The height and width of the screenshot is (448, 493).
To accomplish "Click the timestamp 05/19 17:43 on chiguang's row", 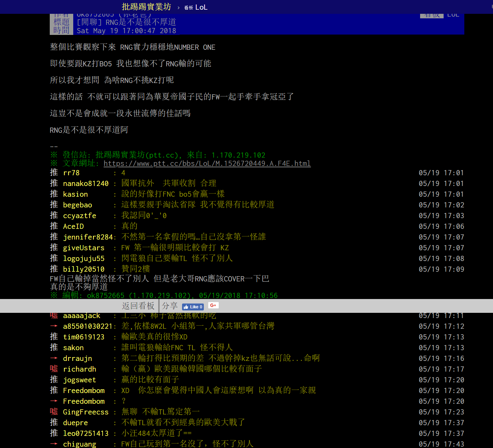I will (x=441, y=444).
